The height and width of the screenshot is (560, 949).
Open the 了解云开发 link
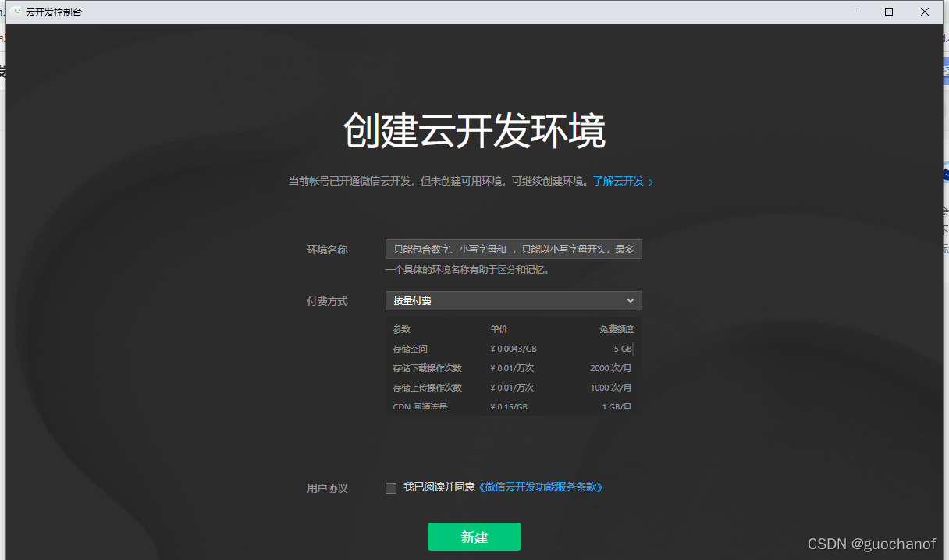coord(623,181)
